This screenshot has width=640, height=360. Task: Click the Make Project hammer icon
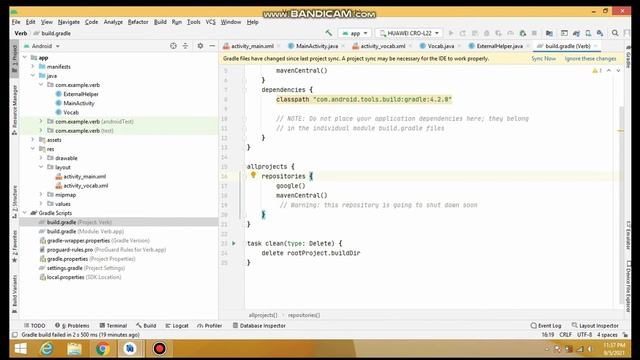tap(329, 33)
